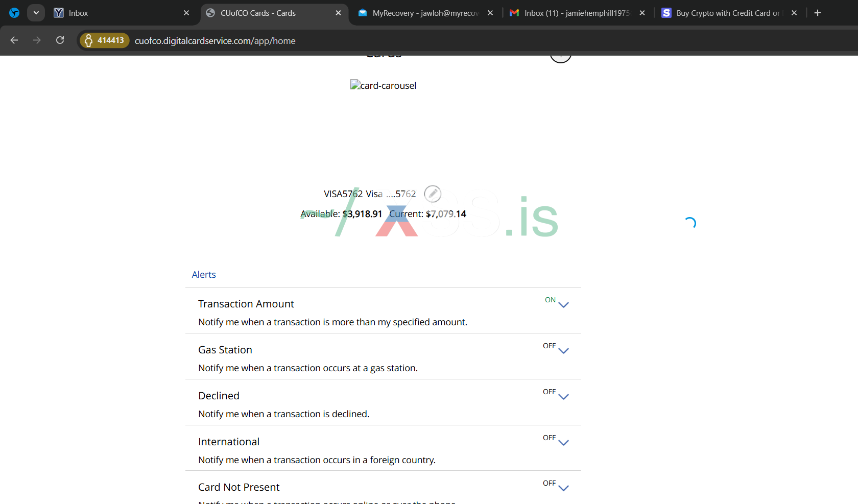
Task: Click 'Notify me when a transaction is more than my specified amount.'
Action: pyautogui.click(x=332, y=322)
